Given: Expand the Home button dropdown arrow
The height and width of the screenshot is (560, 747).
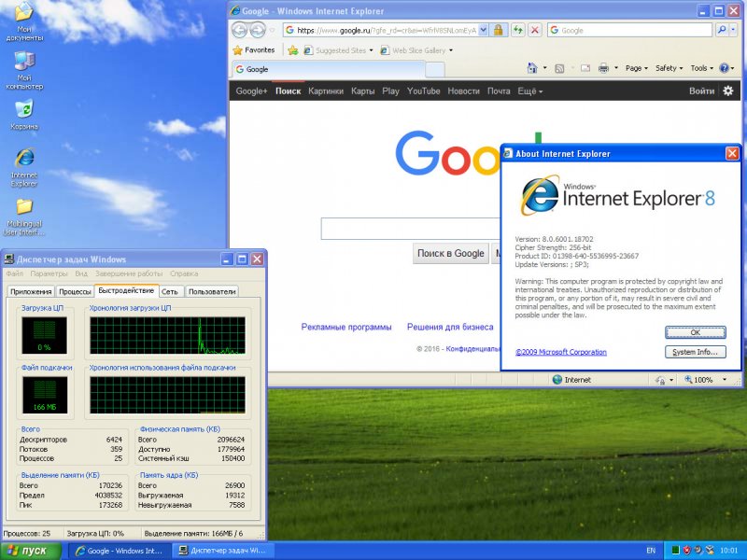Looking at the screenshot, I should point(545,68).
